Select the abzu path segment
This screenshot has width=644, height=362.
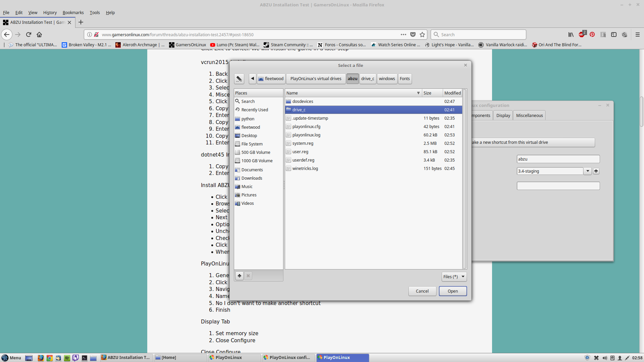point(353,79)
